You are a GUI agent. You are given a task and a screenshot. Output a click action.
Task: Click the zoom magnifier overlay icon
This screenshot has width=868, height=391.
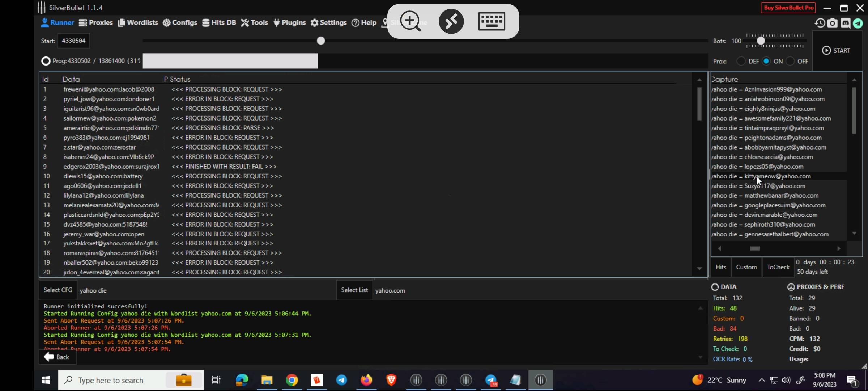[411, 21]
